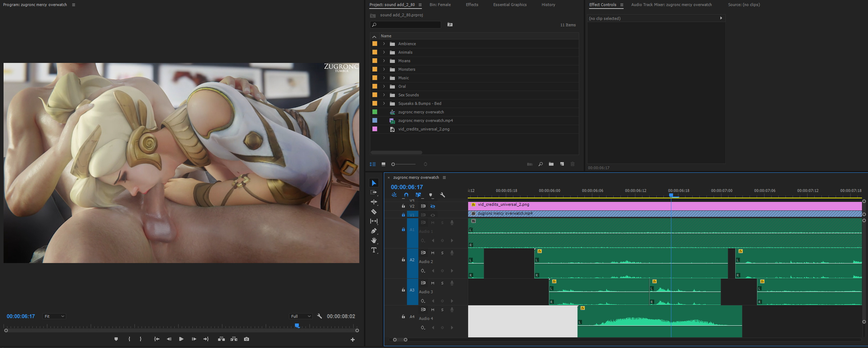Toggle Linked Selection in the timeline
Screen dimensions: 868x348
click(x=418, y=195)
